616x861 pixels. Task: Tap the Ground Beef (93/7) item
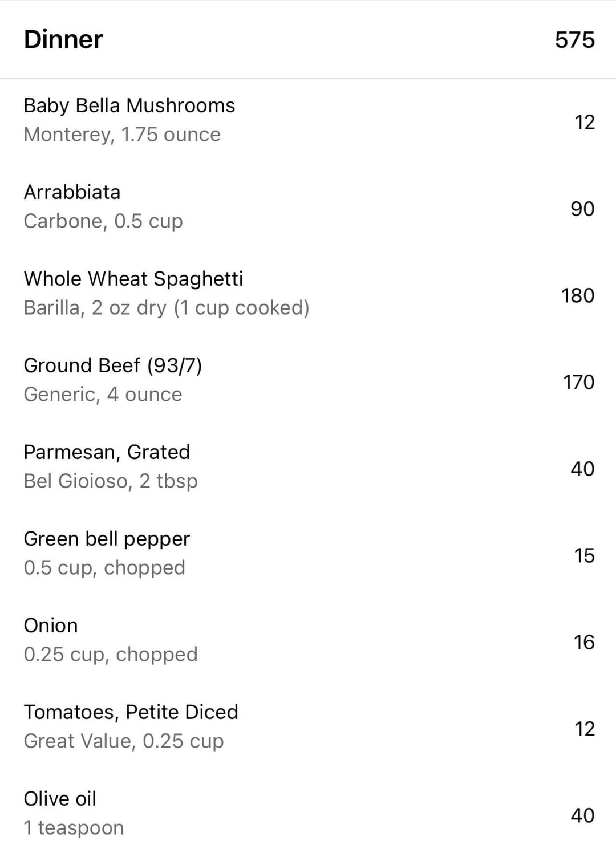(x=308, y=381)
